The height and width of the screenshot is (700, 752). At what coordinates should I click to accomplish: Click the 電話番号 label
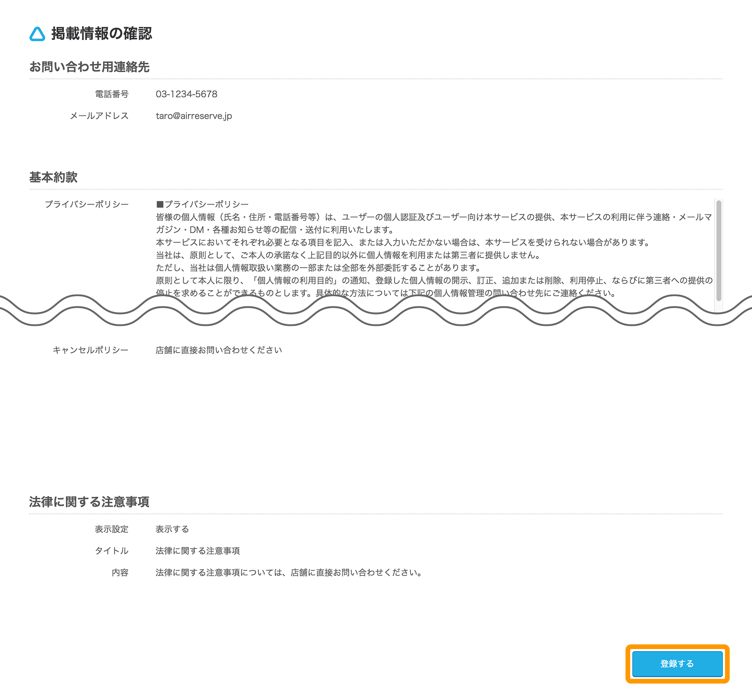[112, 94]
